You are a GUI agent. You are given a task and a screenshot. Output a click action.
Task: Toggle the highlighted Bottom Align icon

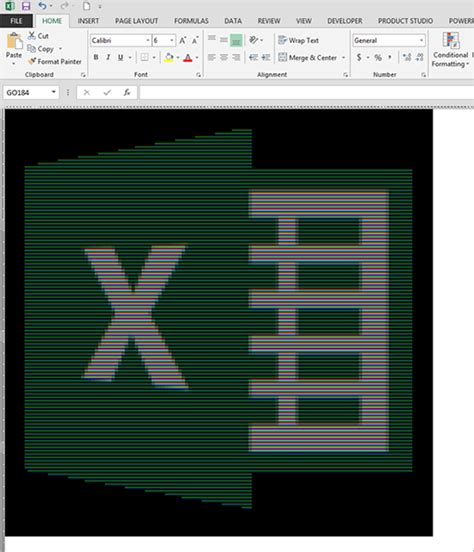coord(236,40)
